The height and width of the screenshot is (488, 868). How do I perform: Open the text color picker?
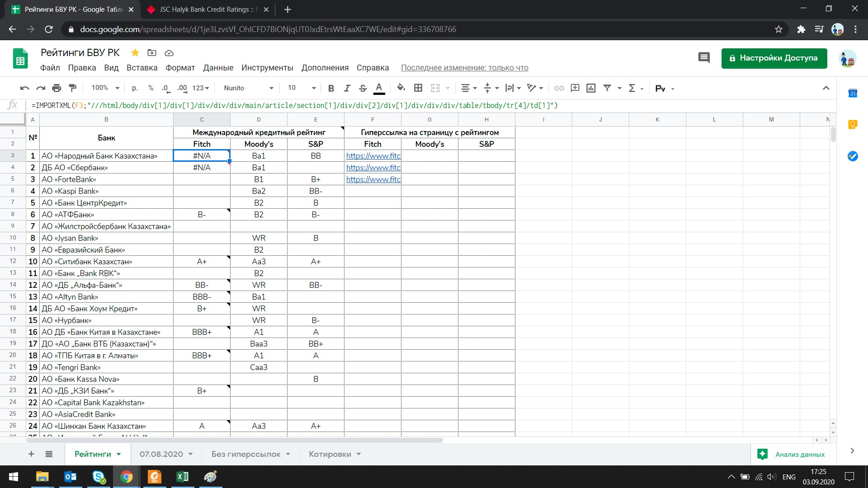379,88
